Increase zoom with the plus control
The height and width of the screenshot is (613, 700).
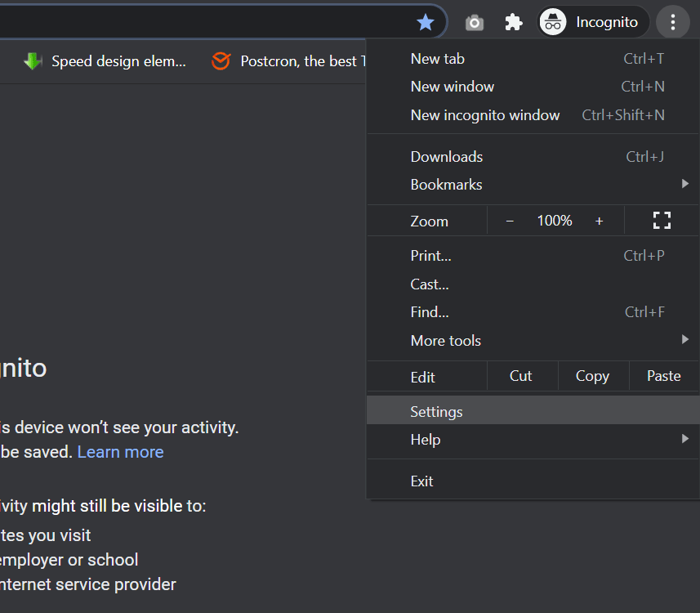600,220
